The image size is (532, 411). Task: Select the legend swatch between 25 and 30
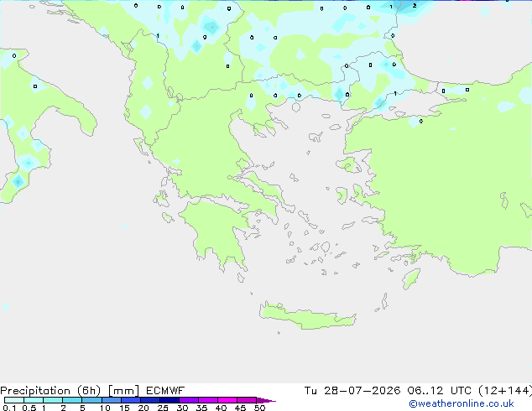pyautogui.click(x=170, y=400)
